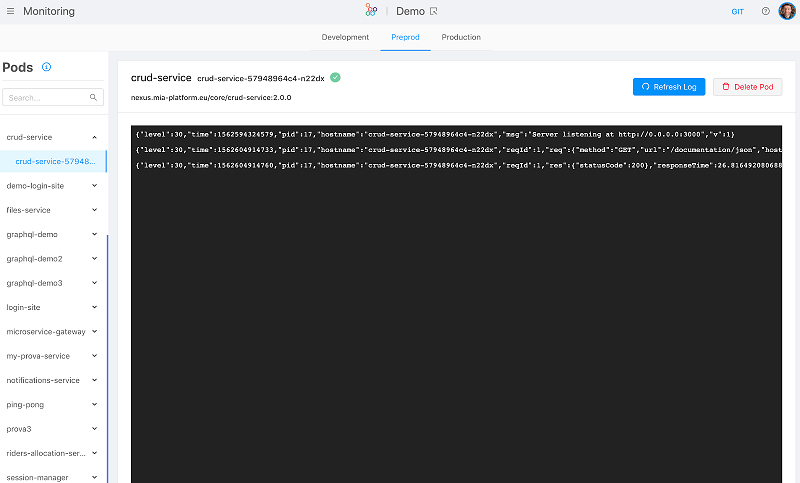This screenshot has height=483, width=800.
Task: Expand the demo-login-site group
Action: pyautogui.click(x=94, y=186)
